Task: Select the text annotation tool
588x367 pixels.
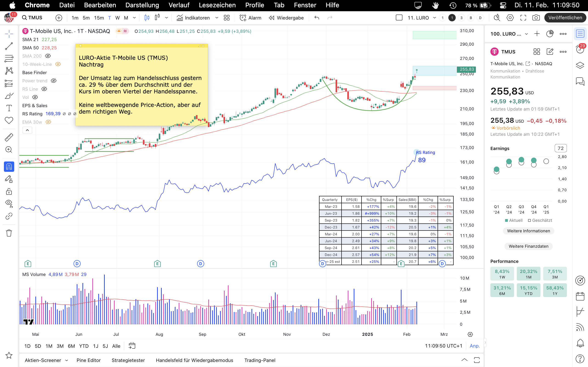Action: pos(9,108)
